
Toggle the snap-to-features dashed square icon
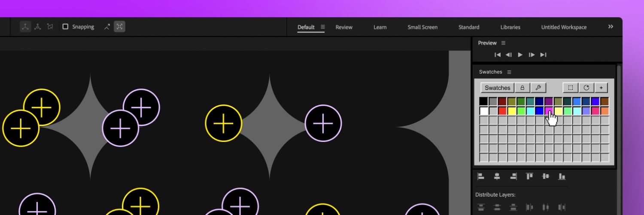pyautogui.click(x=119, y=27)
